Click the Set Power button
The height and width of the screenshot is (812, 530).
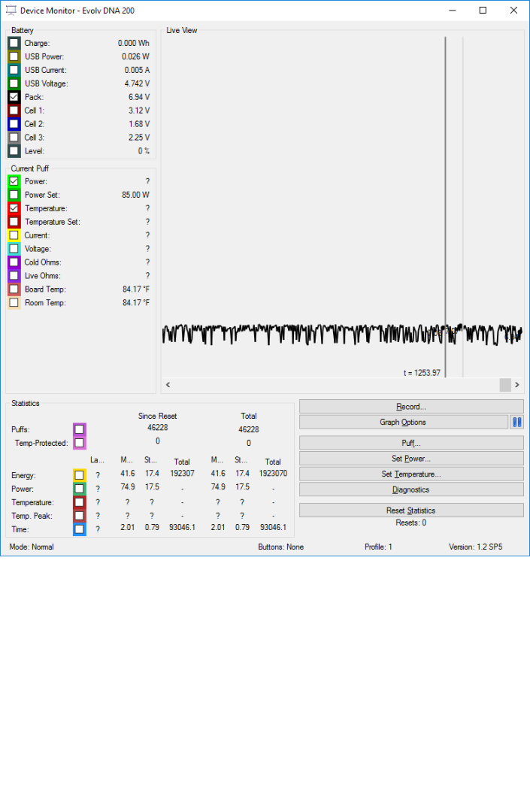click(411, 459)
